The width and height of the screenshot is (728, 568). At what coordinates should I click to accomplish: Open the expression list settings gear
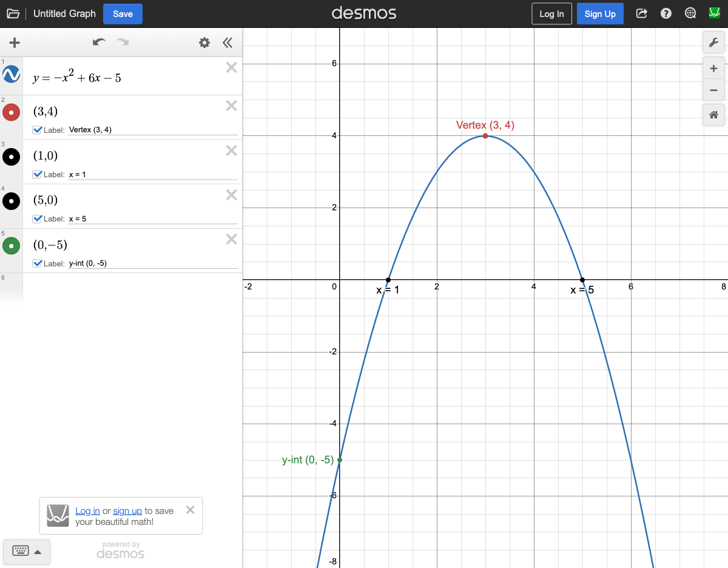[x=204, y=42]
